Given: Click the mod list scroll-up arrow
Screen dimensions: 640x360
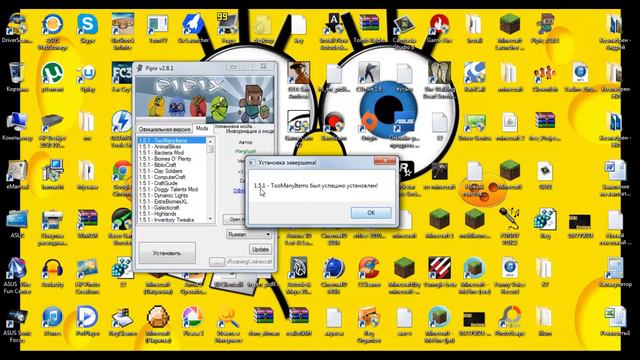Looking at the screenshot, I should 210,141.
